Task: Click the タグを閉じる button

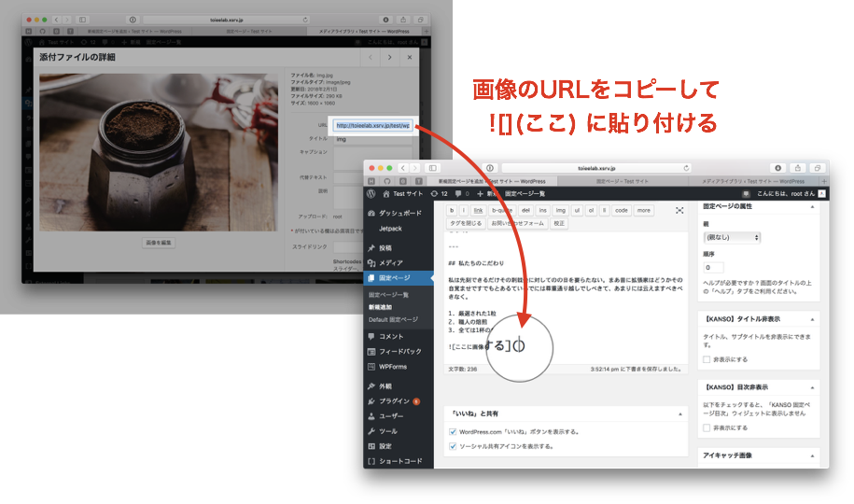Action: [466, 223]
